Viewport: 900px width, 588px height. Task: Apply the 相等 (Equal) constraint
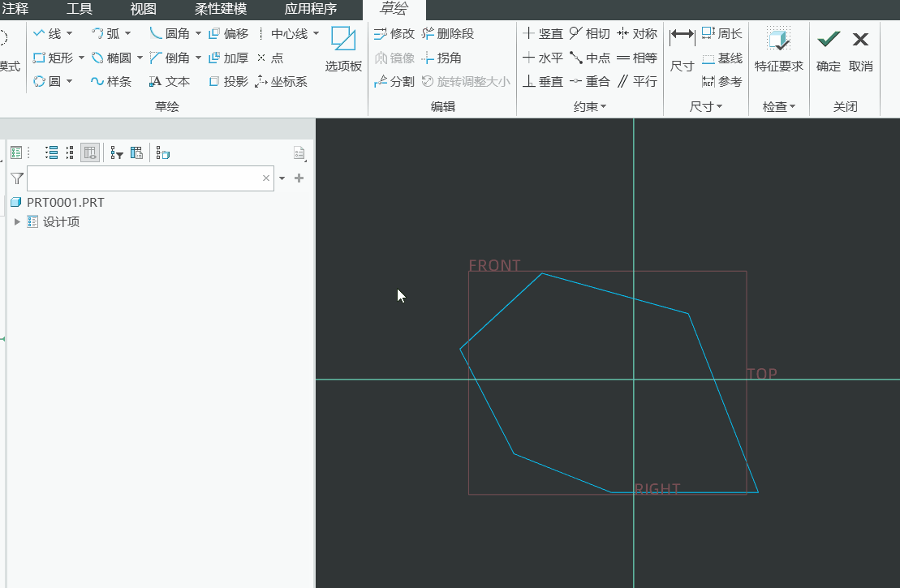click(x=636, y=58)
